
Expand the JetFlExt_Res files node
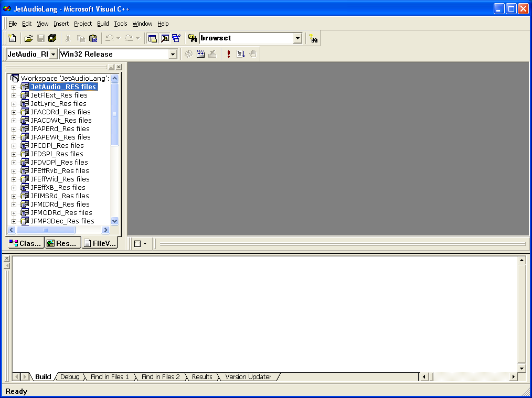(x=14, y=95)
